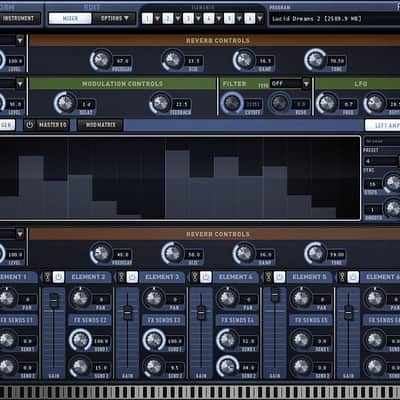Viewport: 400px width, 400px height.
Task: Click lower reverb Time knob at 59.00
Action: [x=315, y=253]
